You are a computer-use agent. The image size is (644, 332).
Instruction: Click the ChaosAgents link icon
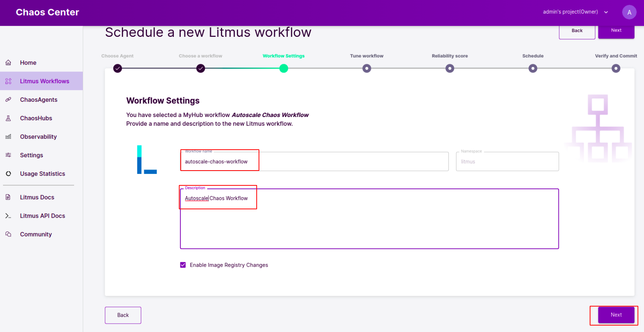pos(8,100)
